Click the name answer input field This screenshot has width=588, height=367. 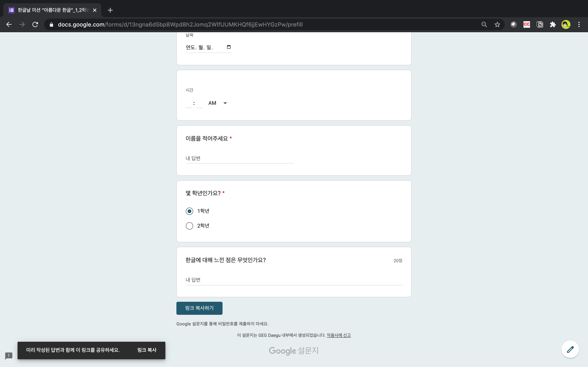pyautogui.click(x=239, y=158)
